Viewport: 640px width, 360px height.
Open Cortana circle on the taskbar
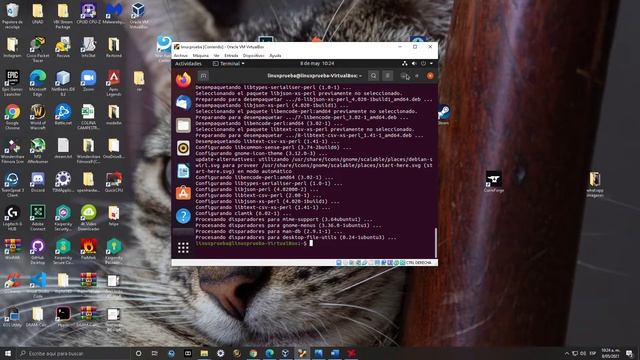click(x=138, y=353)
